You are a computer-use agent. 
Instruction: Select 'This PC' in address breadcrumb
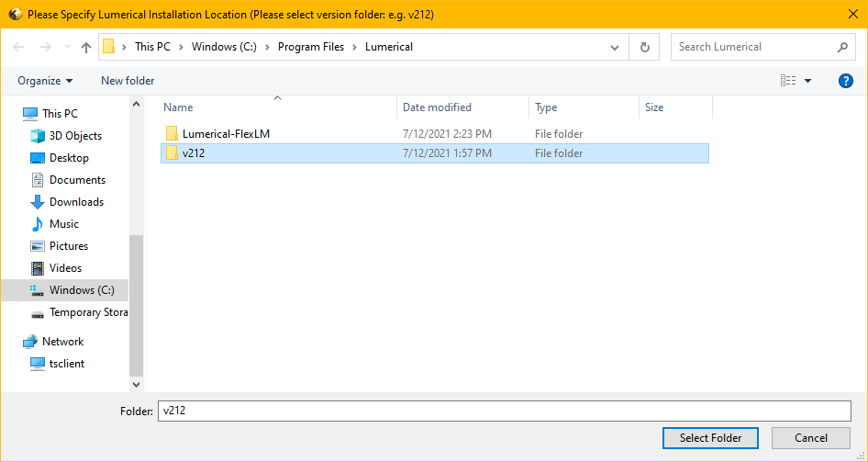click(x=153, y=47)
